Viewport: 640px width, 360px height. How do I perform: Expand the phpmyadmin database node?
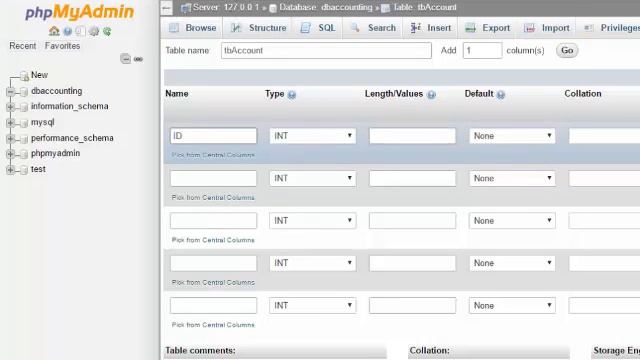coord(10,154)
